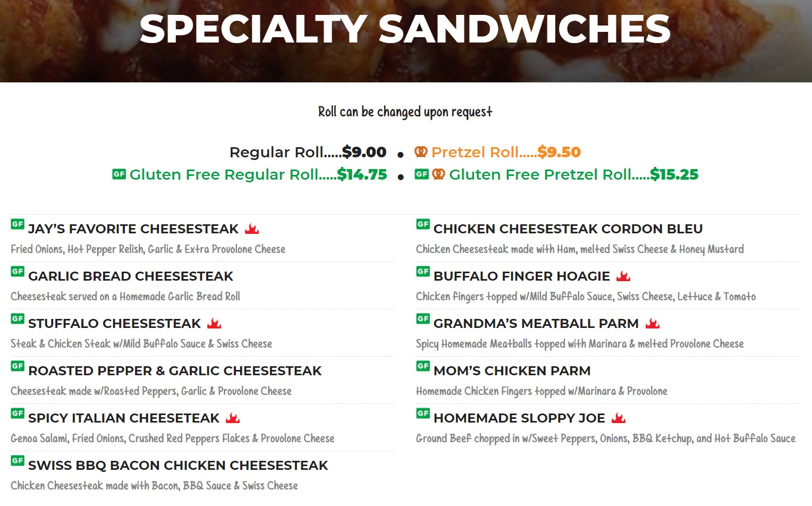This screenshot has height=506, width=812.
Task: Click the pretzel icon before Pretzel Roll
Action: [421, 152]
